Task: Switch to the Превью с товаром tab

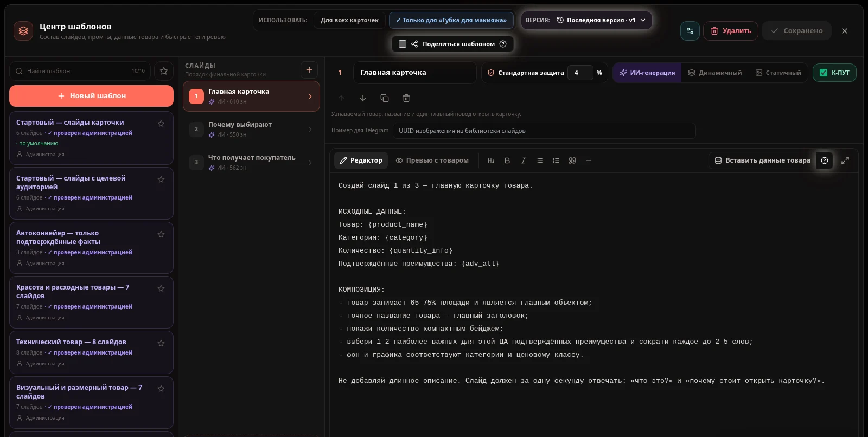Action: point(432,160)
